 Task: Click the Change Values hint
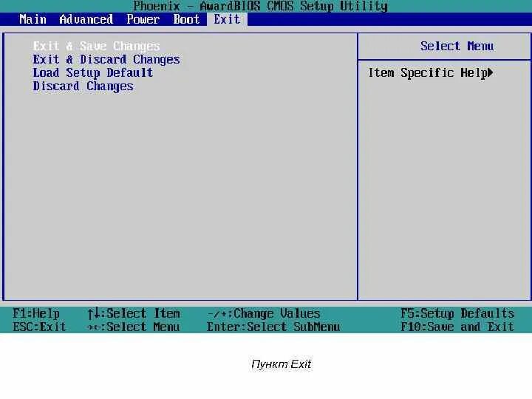264,313
